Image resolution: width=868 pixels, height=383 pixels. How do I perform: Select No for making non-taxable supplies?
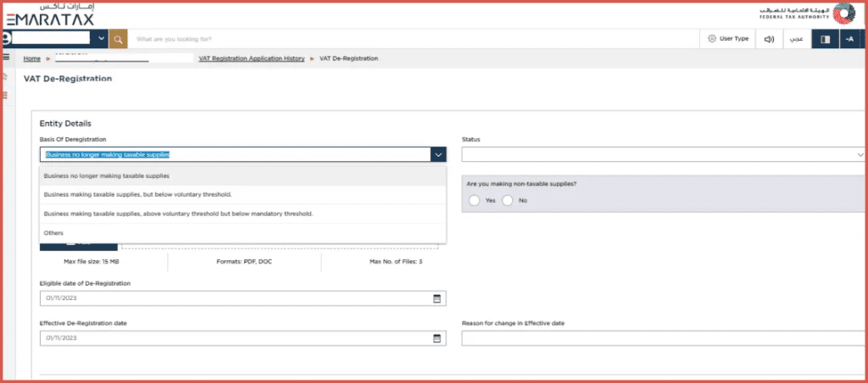click(x=508, y=200)
